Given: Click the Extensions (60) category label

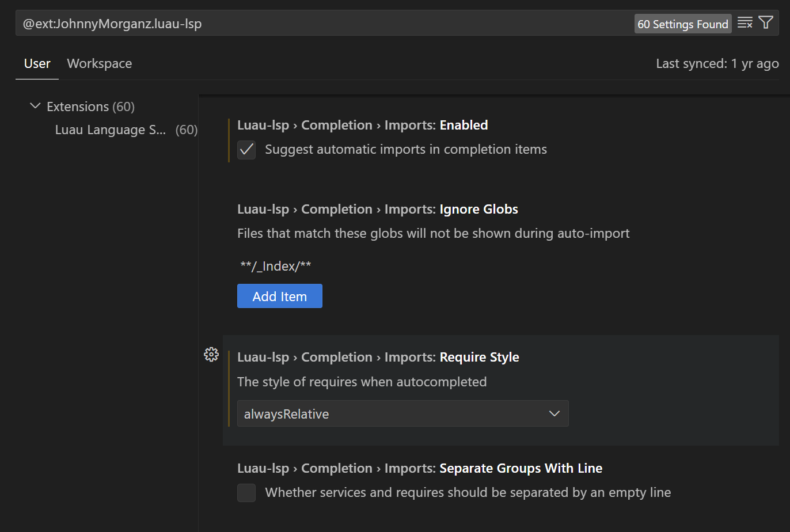Looking at the screenshot, I should click(x=90, y=107).
